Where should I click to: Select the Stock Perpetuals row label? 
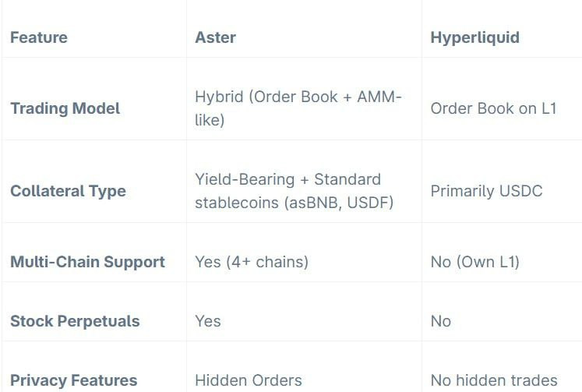(x=75, y=321)
